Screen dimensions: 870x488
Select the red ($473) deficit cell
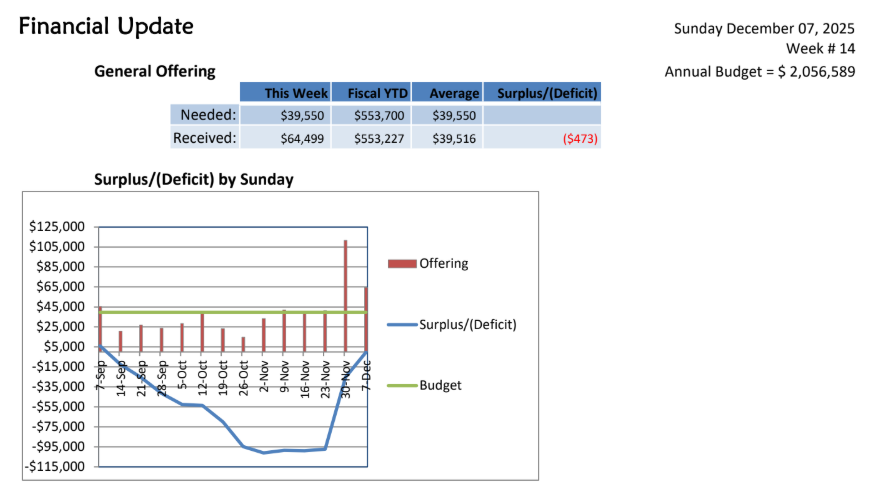tap(580, 139)
